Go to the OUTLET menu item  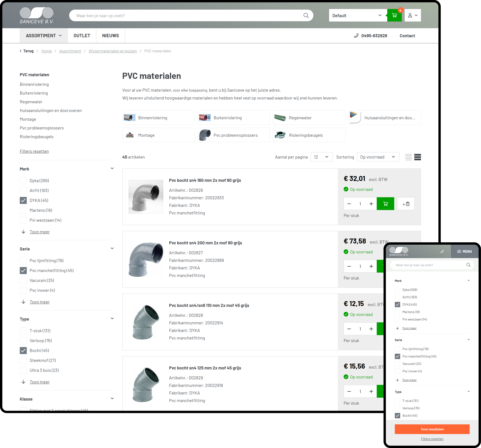coord(82,36)
